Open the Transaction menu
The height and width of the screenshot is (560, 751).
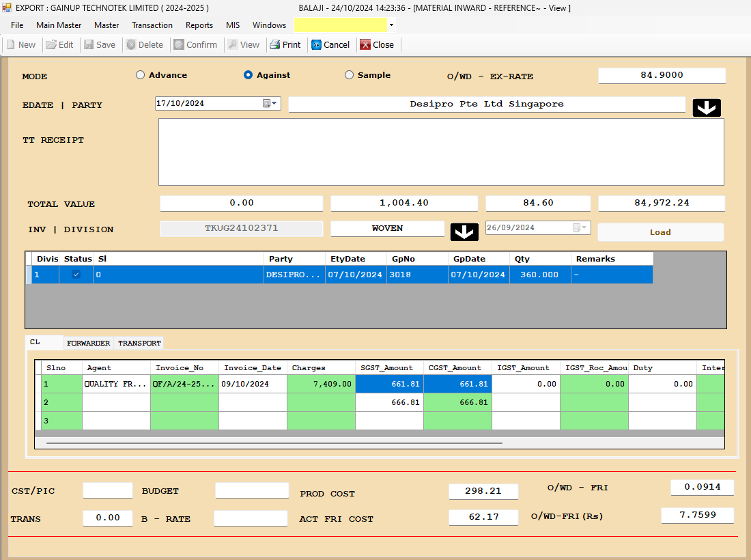point(152,25)
